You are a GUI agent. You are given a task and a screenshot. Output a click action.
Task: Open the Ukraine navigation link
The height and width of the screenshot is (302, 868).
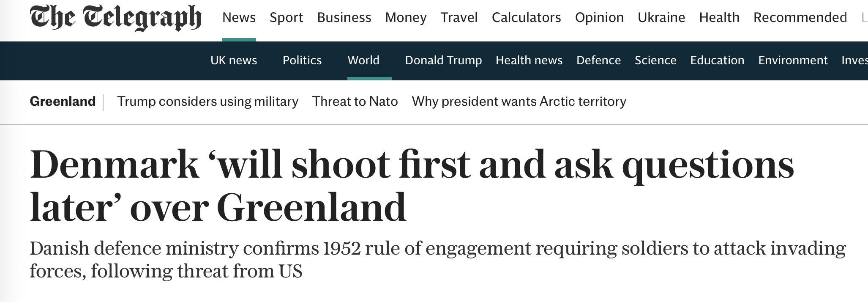pos(661,17)
